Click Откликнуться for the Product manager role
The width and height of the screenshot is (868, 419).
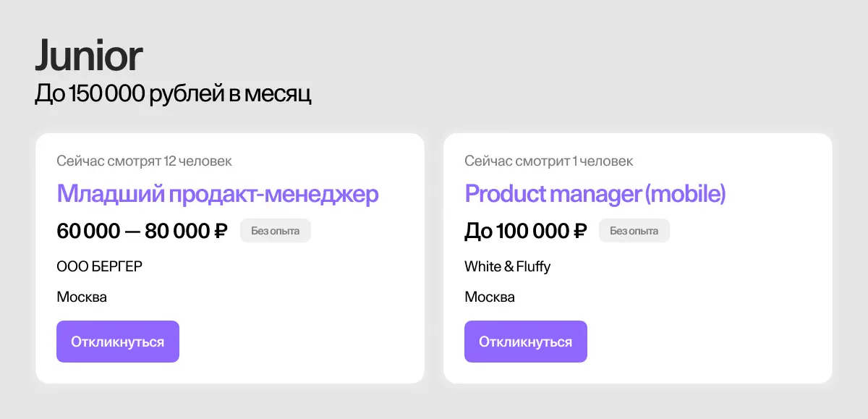click(x=525, y=341)
